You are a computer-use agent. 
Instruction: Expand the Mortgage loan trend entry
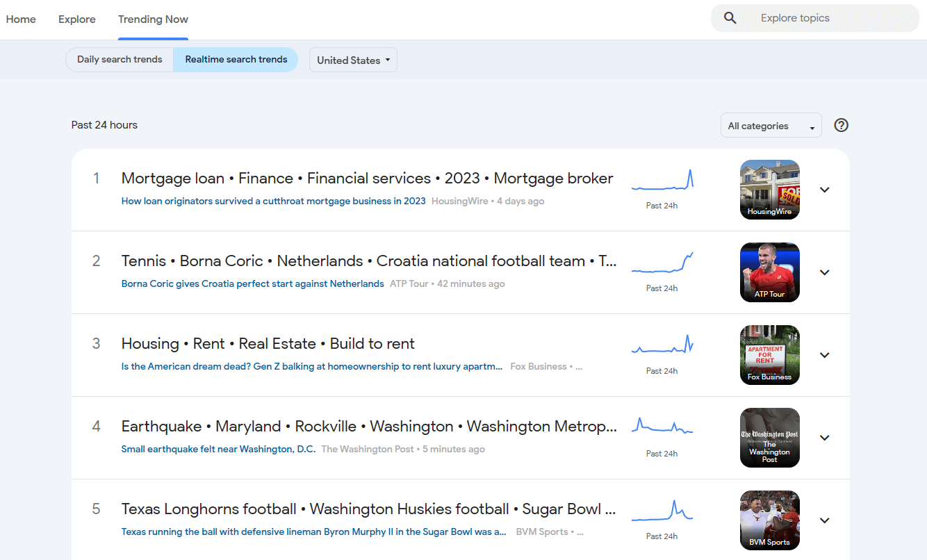(824, 189)
